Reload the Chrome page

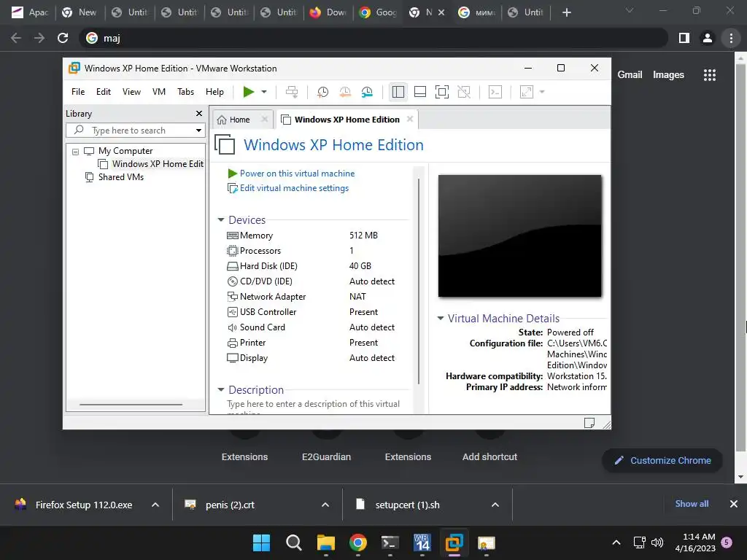coord(63,38)
